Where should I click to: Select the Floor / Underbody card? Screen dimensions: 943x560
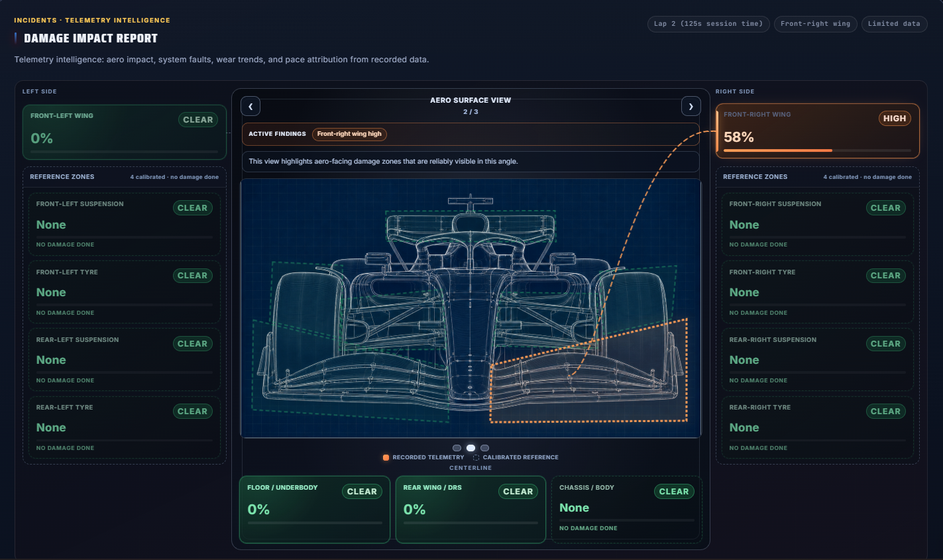[x=315, y=510]
